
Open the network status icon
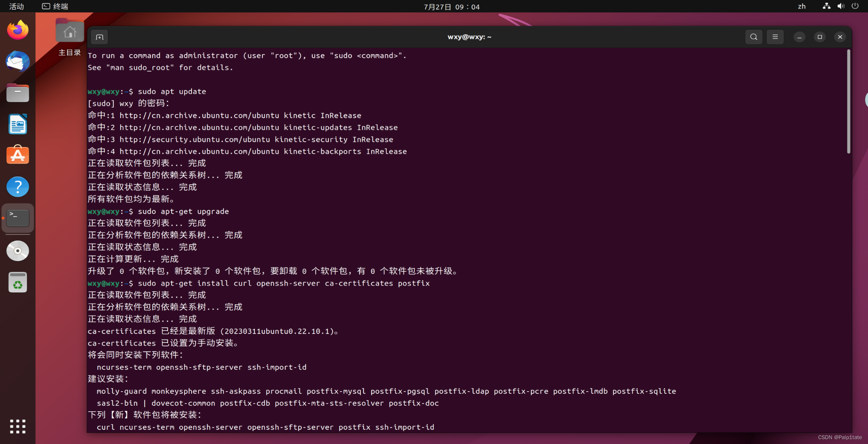point(826,6)
